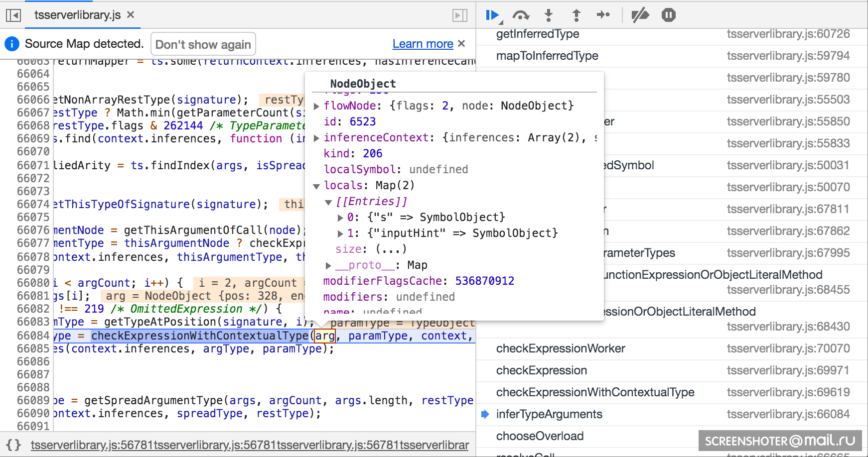Resume script execution in the debugger
868x457 pixels.
[492, 15]
